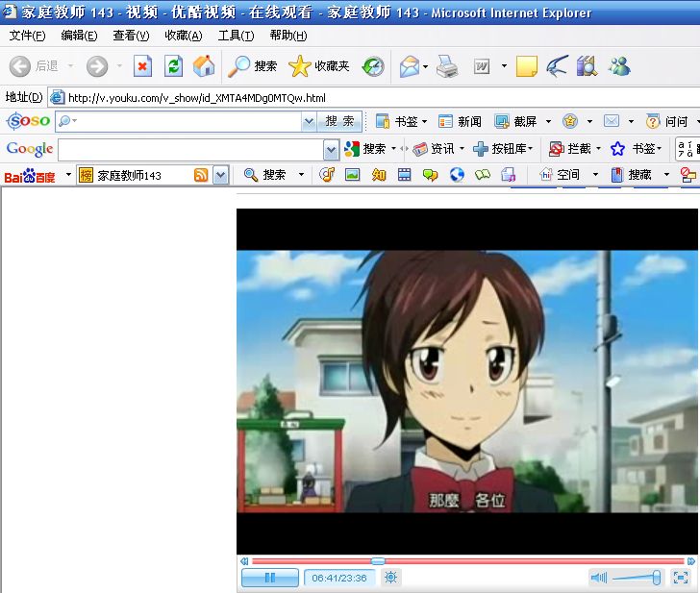
Task: Open the Soso 书签 dropdown arrow
Action: (x=425, y=121)
